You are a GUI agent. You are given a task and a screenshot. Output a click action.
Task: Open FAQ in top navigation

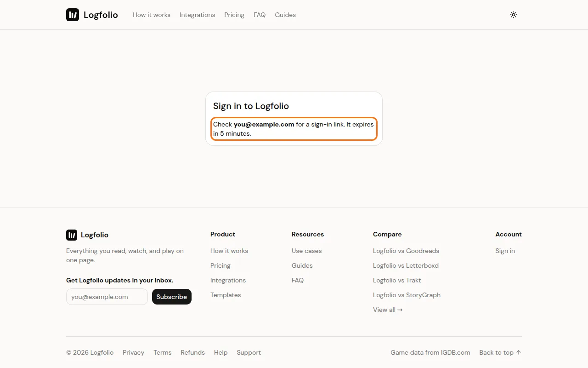(260, 15)
